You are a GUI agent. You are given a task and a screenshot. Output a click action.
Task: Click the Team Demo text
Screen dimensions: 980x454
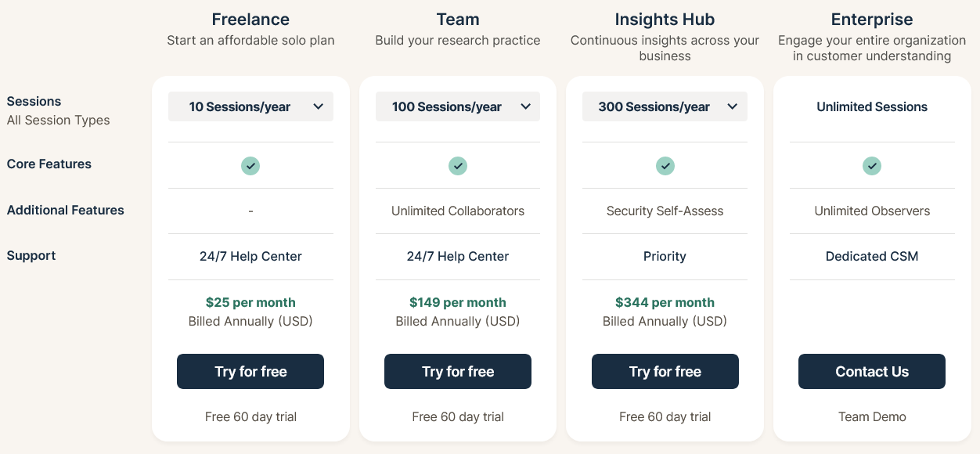(x=872, y=416)
